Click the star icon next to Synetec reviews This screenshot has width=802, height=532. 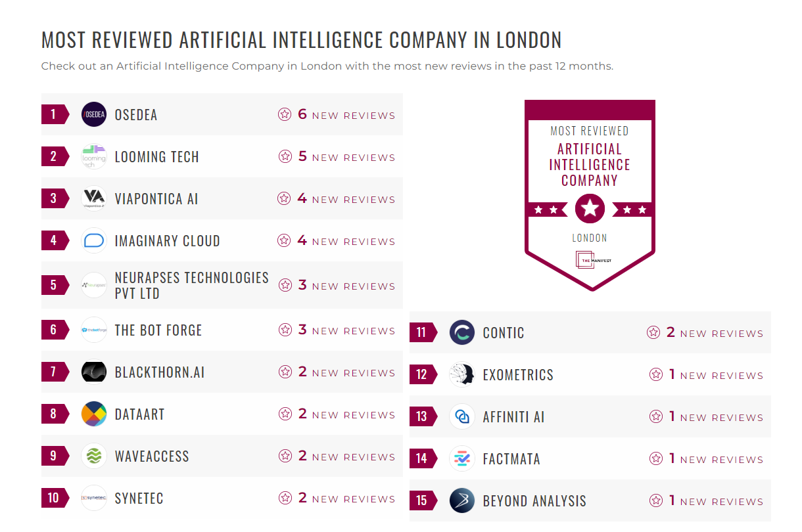285,498
